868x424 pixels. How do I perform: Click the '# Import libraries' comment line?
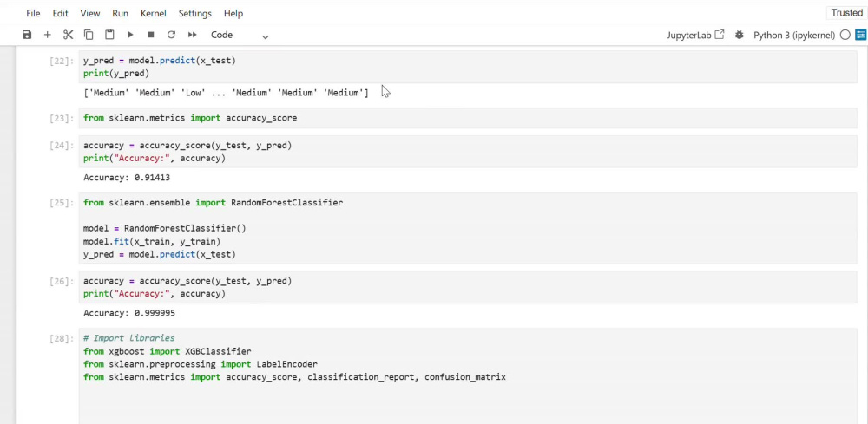tap(129, 338)
